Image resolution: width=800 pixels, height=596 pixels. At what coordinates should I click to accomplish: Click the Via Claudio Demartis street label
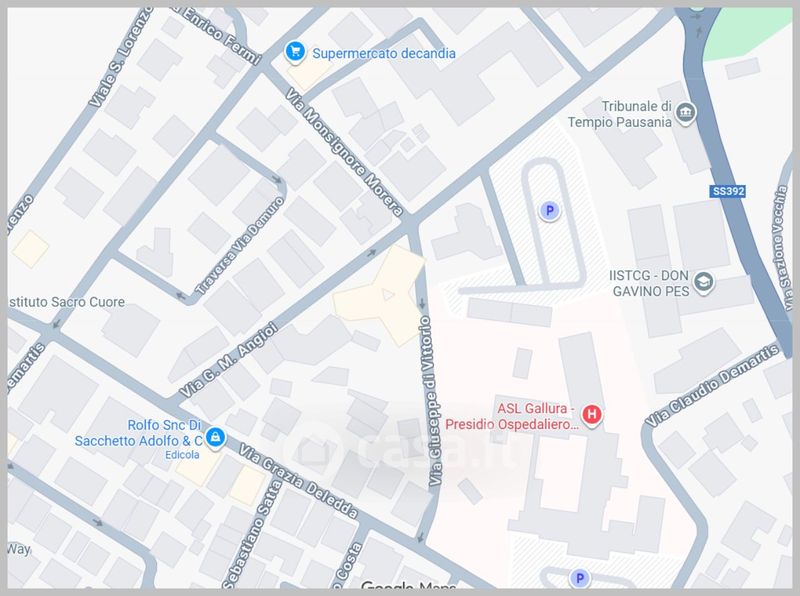coord(713,385)
